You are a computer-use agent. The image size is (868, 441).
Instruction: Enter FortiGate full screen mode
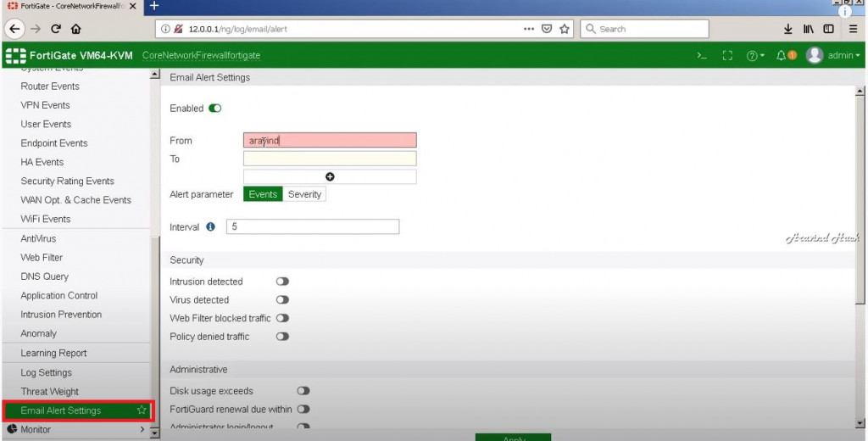point(727,55)
